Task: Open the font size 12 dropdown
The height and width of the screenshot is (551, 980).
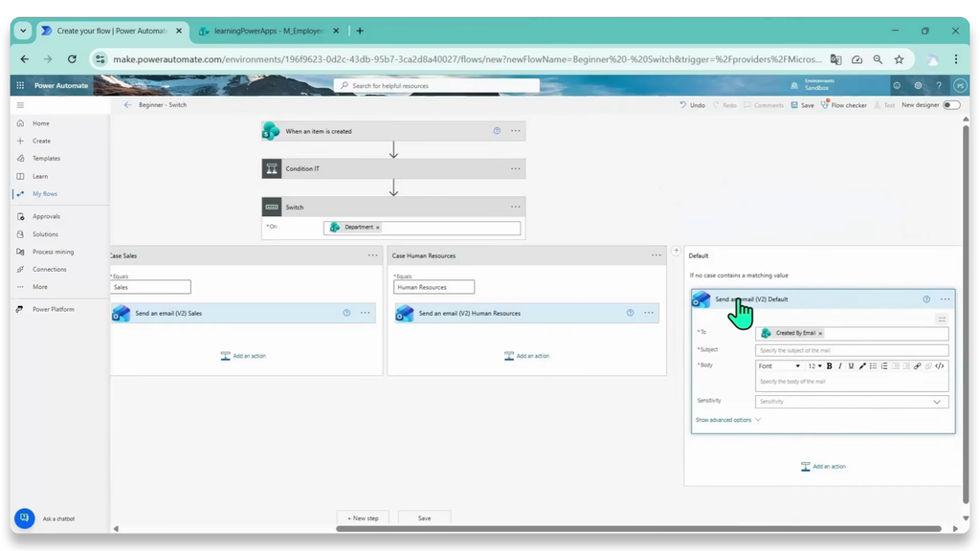Action: pyautogui.click(x=814, y=366)
